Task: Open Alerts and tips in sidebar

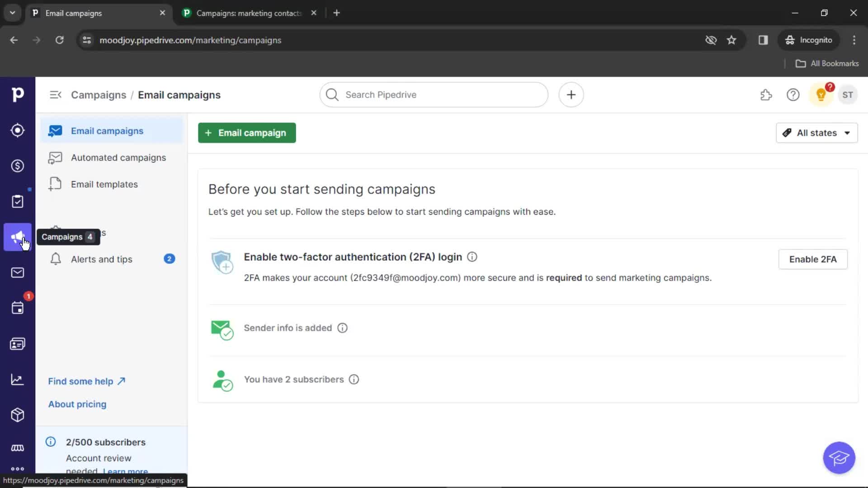Action: click(112, 259)
